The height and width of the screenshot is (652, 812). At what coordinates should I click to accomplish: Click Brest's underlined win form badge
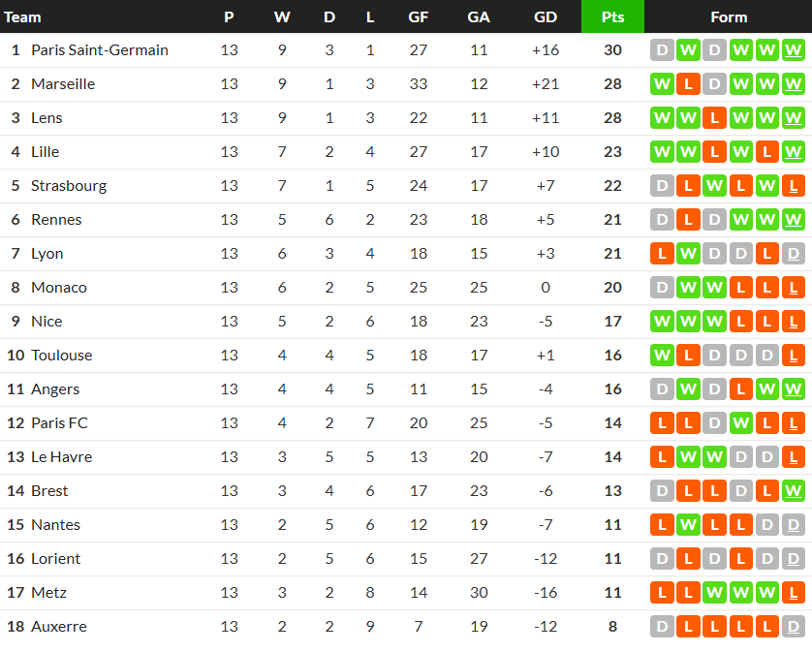click(x=793, y=491)
